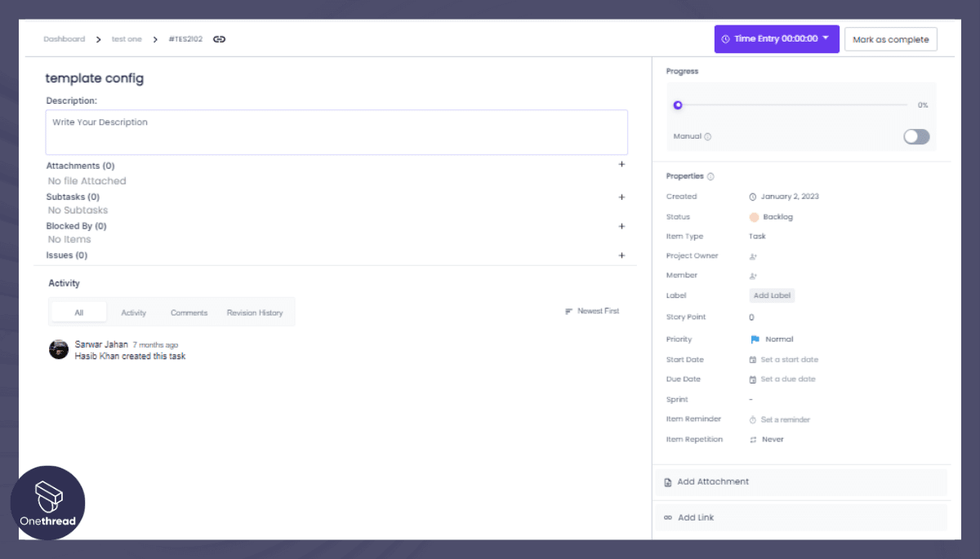Toggle the Manual progress switch
Viewport: 980px width, 559px height.
[916, 137]
